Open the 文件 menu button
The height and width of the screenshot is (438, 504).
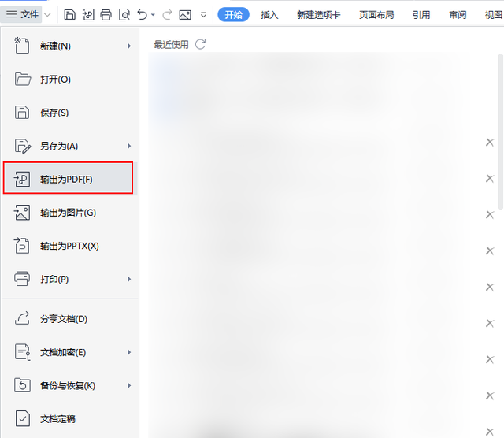(x=22, y=14)
